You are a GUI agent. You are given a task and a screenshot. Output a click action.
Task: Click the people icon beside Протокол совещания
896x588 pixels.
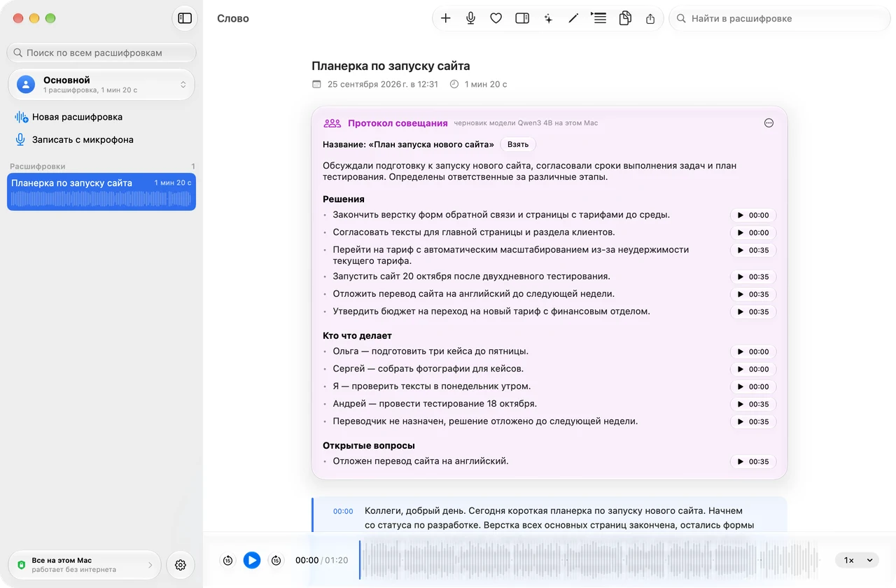332,123
